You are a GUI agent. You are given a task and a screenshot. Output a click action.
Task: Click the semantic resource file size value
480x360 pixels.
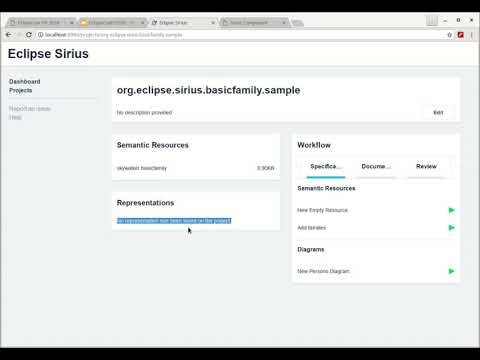click(x=265, y=168)
